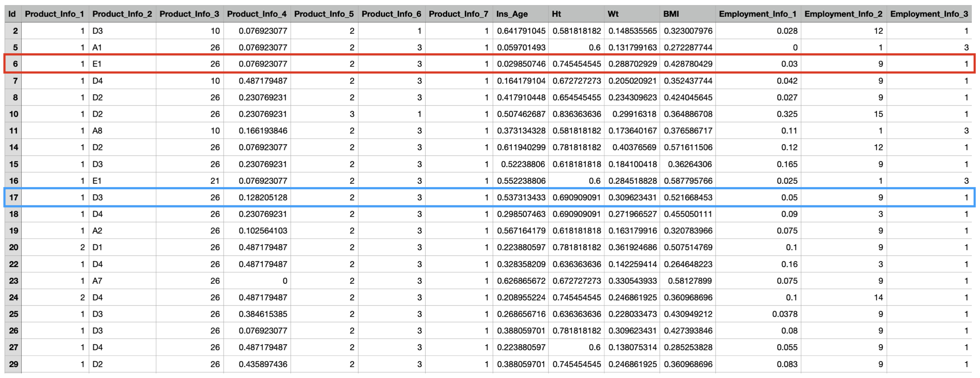
Task: Select the Product_Info_5 column header
Action: [325, 14]
